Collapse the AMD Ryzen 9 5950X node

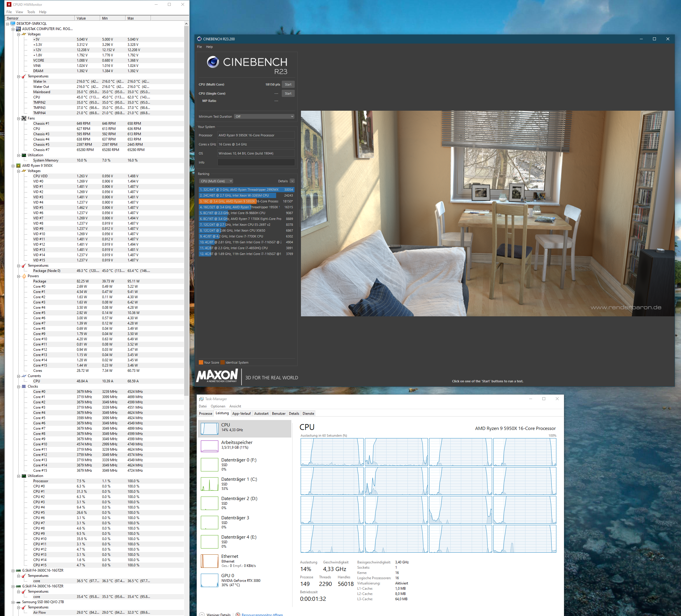pyautogui.click(x=13, y=166)
